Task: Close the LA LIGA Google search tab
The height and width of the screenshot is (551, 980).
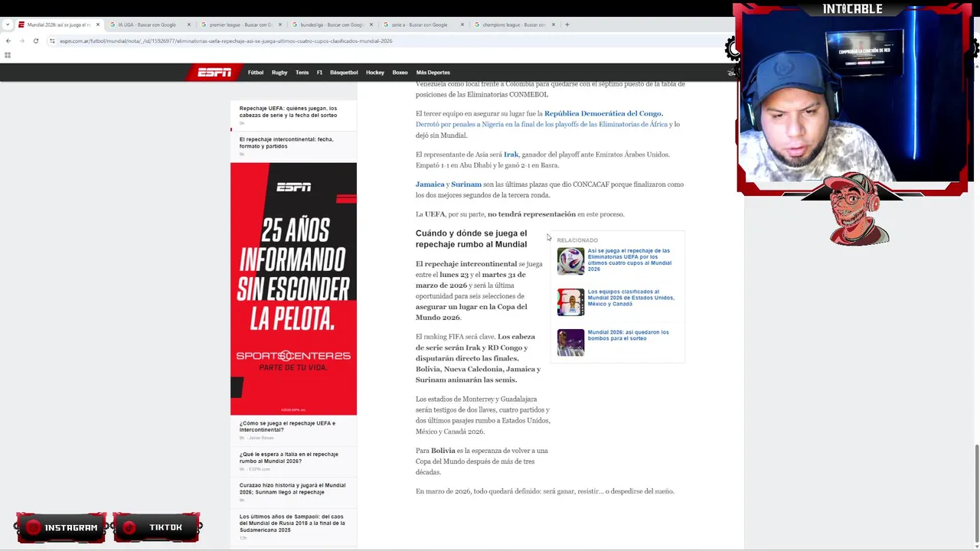Action: [189, 24]
